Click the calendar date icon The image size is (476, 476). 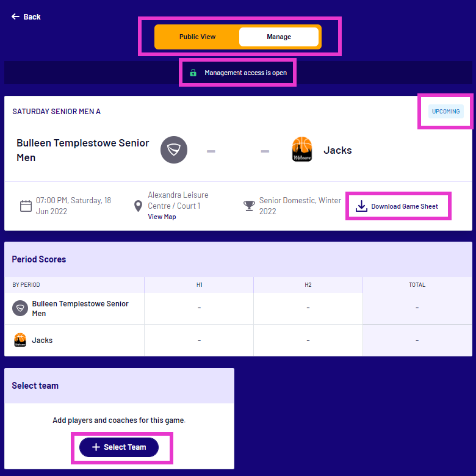26,206
